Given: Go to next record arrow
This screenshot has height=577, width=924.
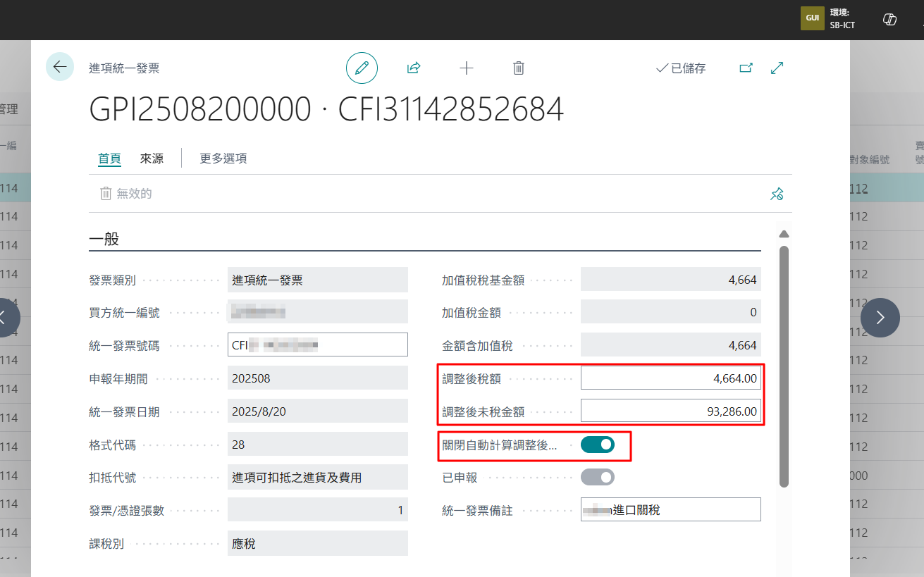Looking at the screenshot, I should 880,318.
